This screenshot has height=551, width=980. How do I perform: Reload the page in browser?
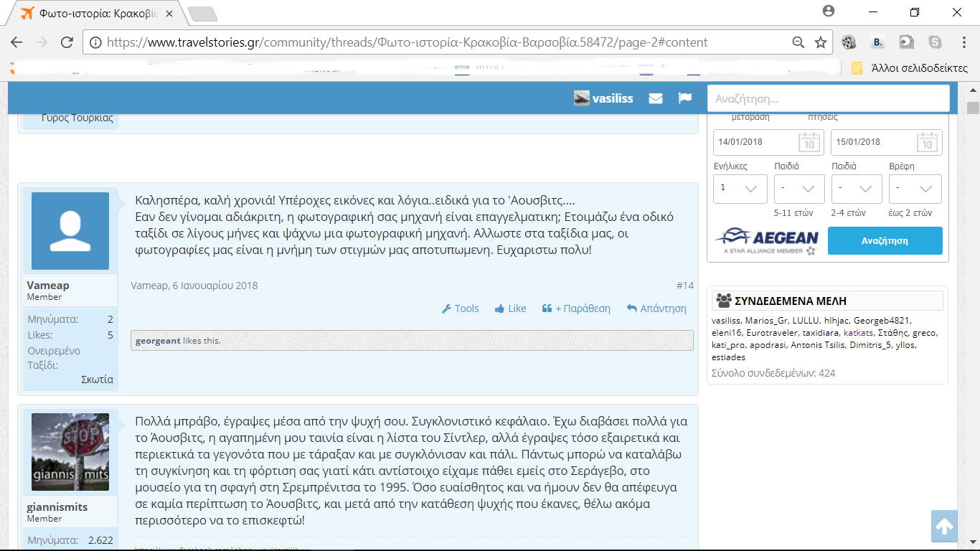(67, 42)
